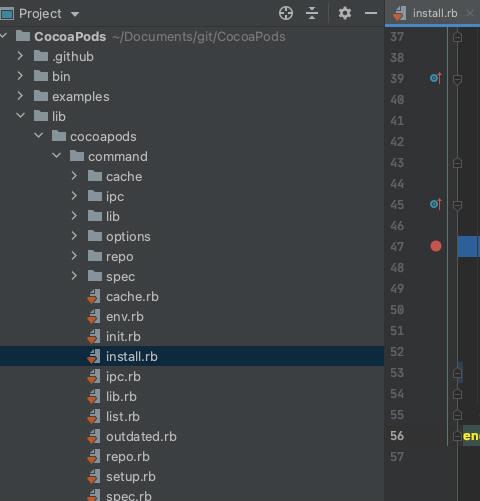Click the Ruby file icon of env.rb

coord(93,316)
